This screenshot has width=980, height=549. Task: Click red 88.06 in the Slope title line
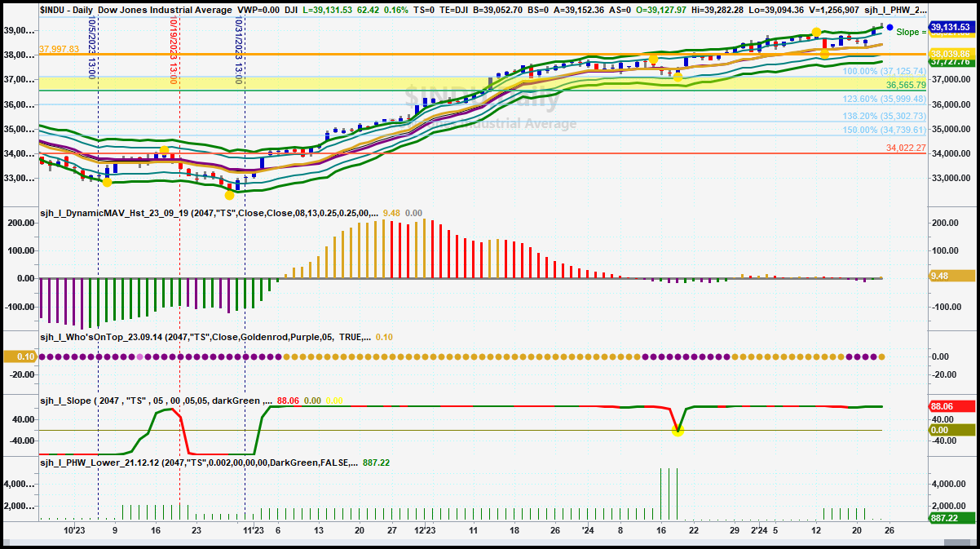288,401
